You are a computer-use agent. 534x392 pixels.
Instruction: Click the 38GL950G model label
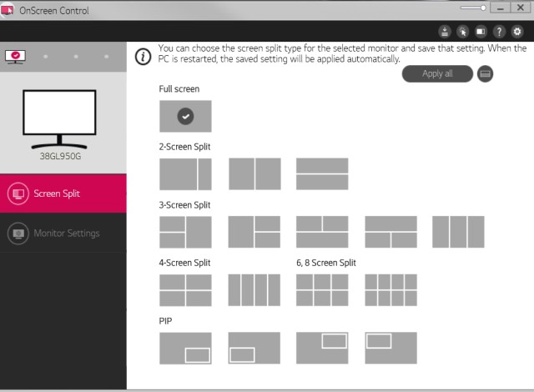[x=60, y=156]
